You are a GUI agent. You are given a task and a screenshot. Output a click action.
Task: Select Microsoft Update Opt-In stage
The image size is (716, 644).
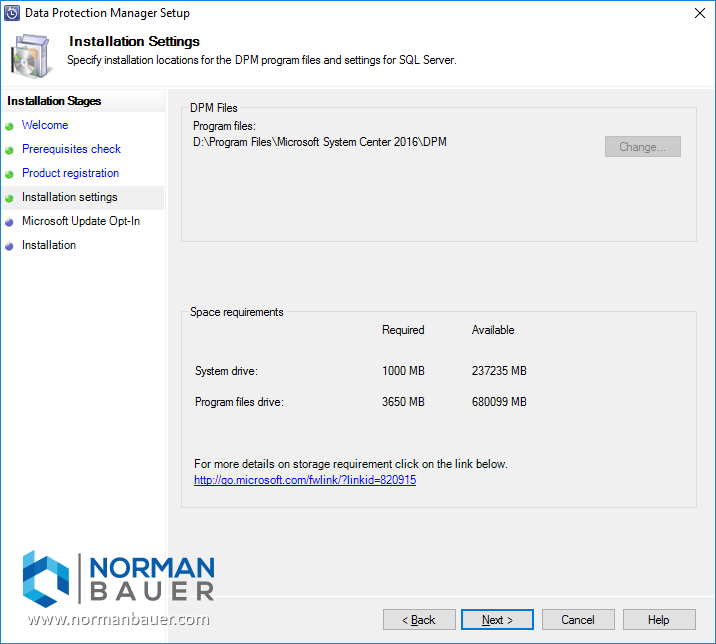[x=81, y=221]
